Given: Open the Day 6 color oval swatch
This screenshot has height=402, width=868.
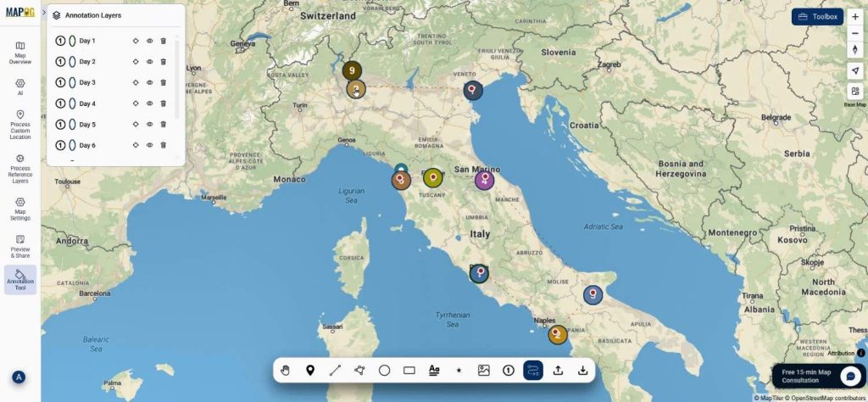Looking at the screenshot, I should click(72, 145).
